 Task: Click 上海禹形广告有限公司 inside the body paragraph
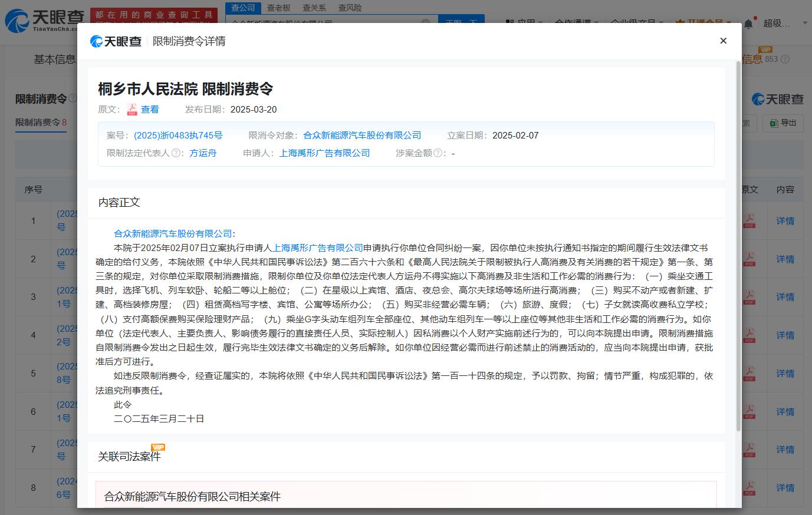point(318,248)
